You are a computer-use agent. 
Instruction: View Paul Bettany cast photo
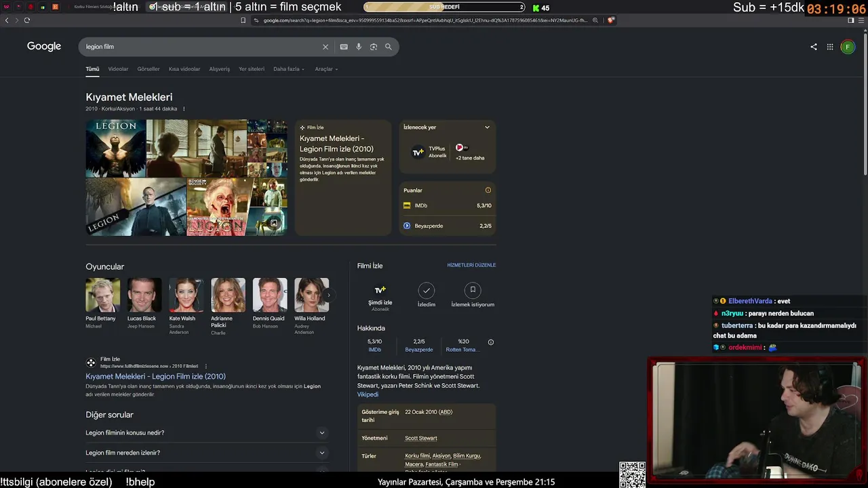tap(103, 295)
